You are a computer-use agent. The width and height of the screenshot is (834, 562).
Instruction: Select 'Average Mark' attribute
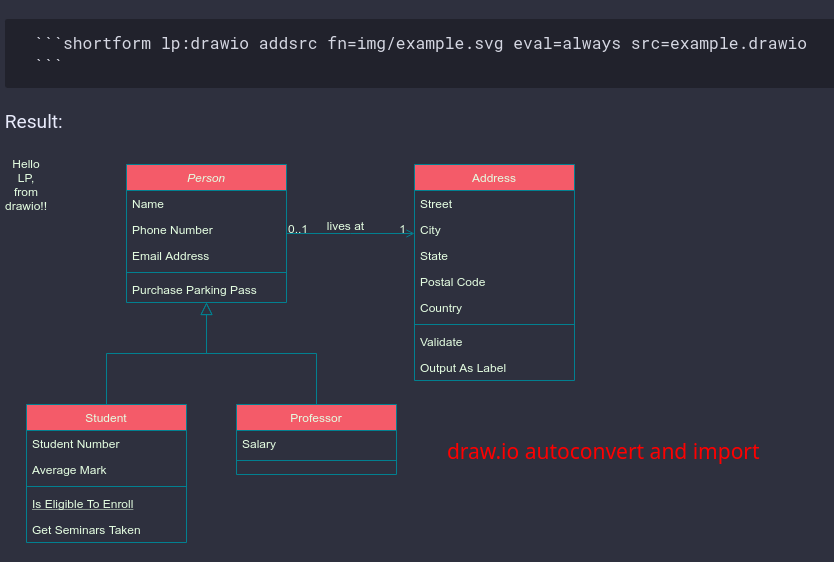pyautogui.click(x=69, y=470)
